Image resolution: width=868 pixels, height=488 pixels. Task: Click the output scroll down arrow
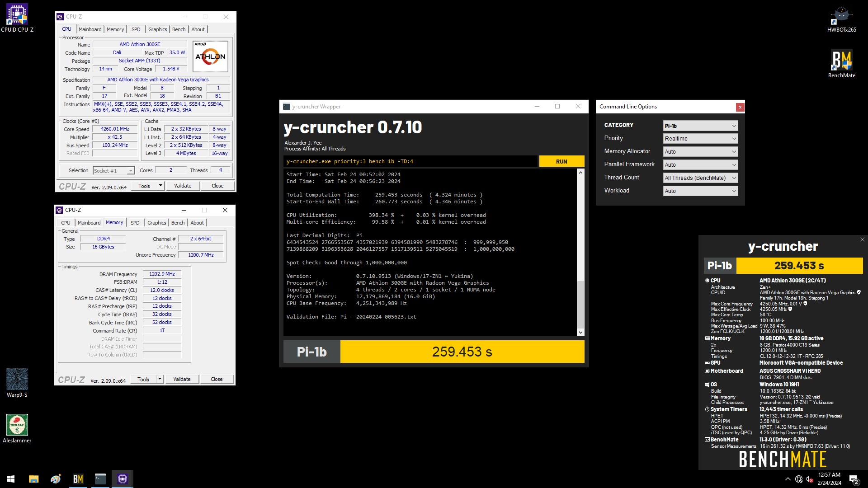(x=580, y=333)
